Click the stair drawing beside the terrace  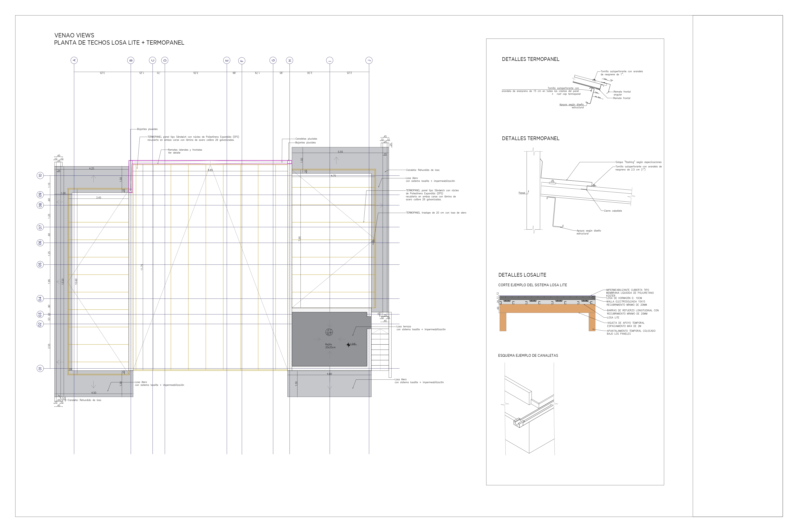[x=380, y=349]
